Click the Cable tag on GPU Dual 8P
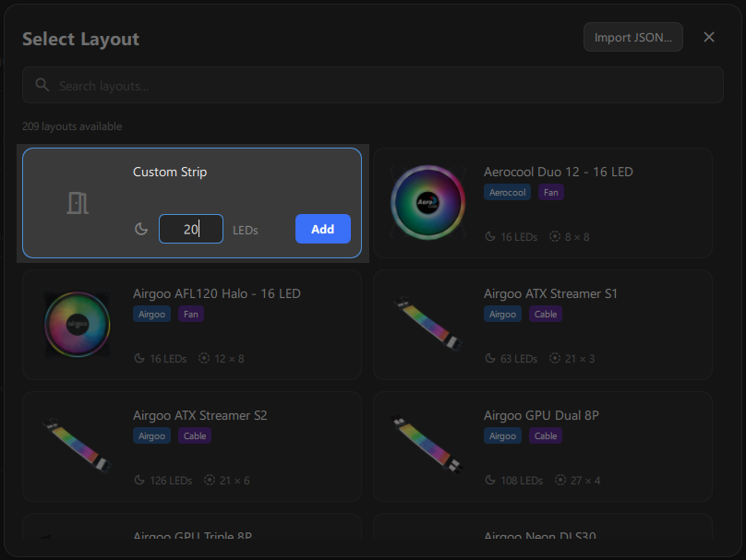 [x=546, y=435]
